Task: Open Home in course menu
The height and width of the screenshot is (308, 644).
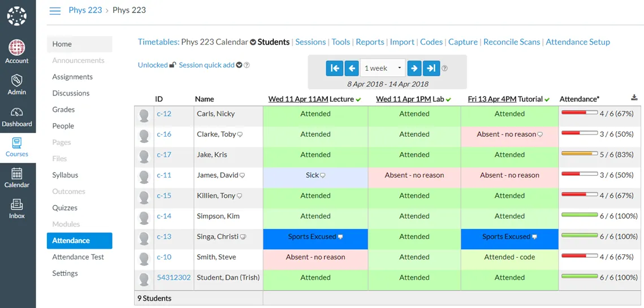Action: pos(79,44)
